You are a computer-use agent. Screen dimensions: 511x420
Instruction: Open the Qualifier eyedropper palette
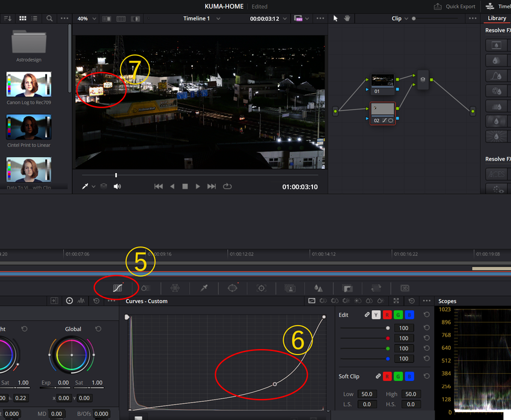coord(204,288)
